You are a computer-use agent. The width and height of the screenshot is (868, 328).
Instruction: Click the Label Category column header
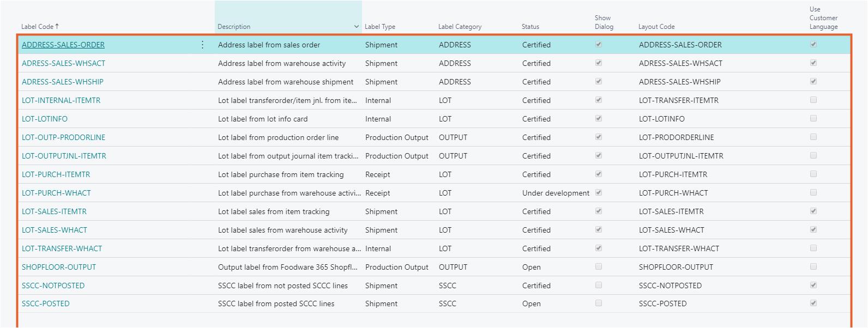[460, 27]
